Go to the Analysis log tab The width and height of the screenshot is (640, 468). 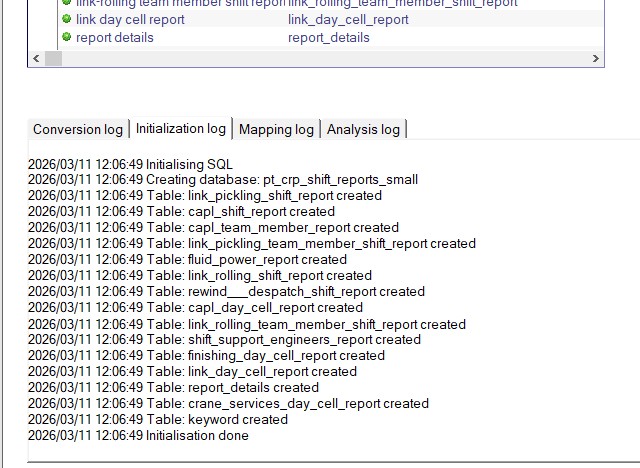(363, 129)
